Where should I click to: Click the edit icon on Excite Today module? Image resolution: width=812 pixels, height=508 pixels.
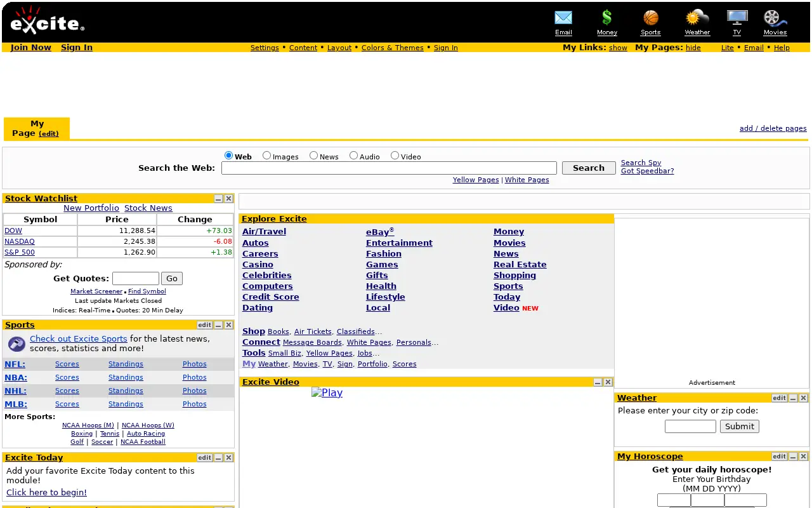pyautogui.click(x=205, y=458)
